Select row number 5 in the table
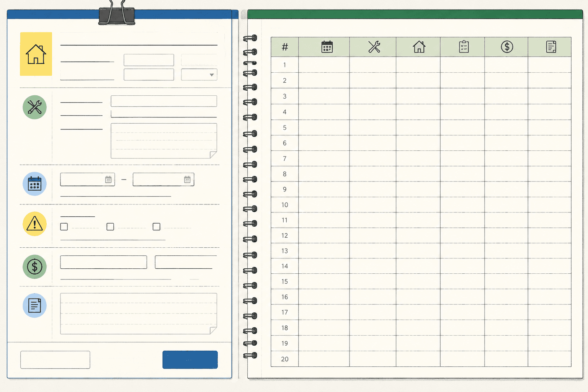The width and height of the screenshot is (588, 392). (421, 127)
